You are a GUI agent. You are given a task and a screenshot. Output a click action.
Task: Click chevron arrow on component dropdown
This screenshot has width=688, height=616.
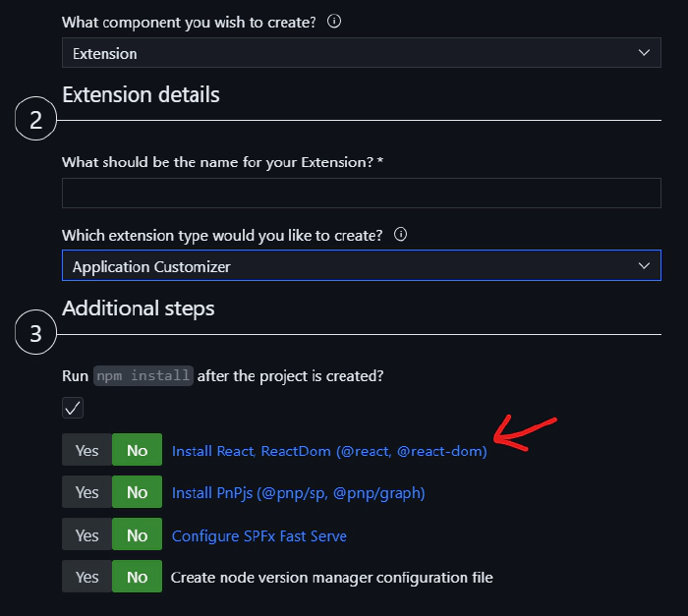[x=644, y=53]
